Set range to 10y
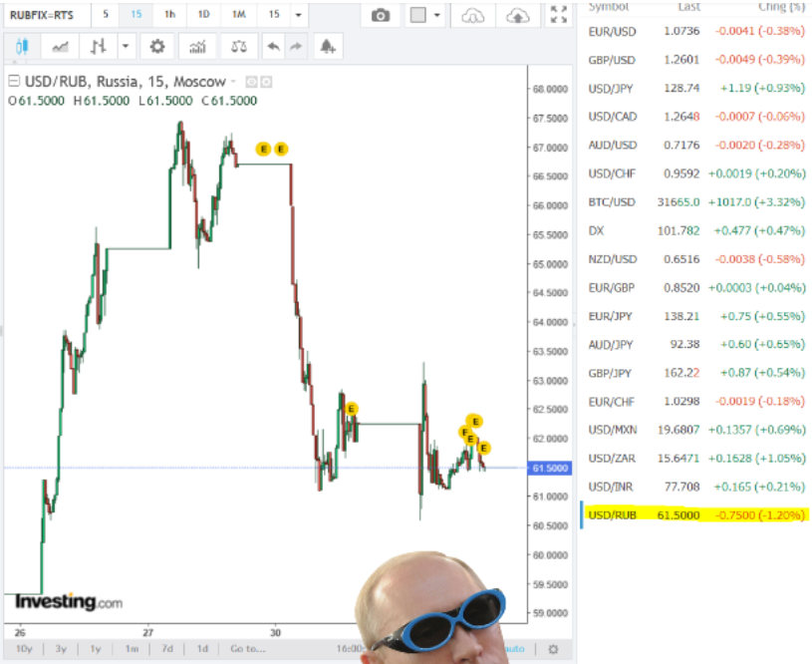The width and height of the screenshot is (812, 664). click(x=24, y=649)
